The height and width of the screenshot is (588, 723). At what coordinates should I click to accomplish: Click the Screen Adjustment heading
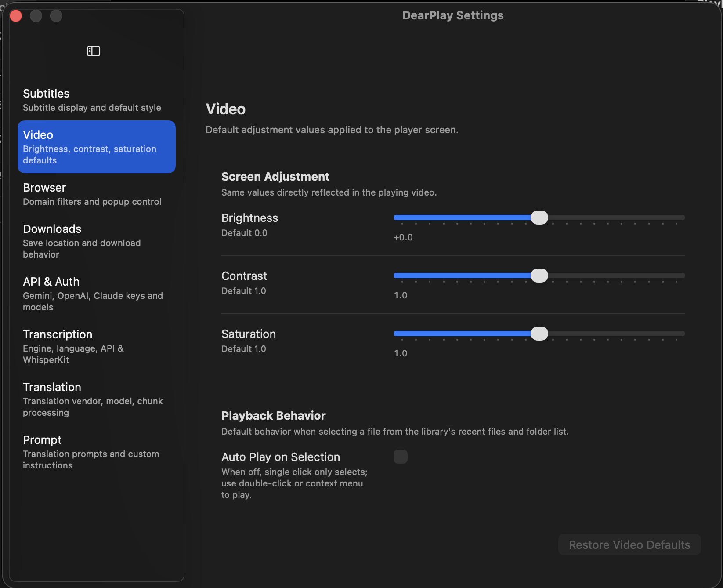click(x=275, y=177)
